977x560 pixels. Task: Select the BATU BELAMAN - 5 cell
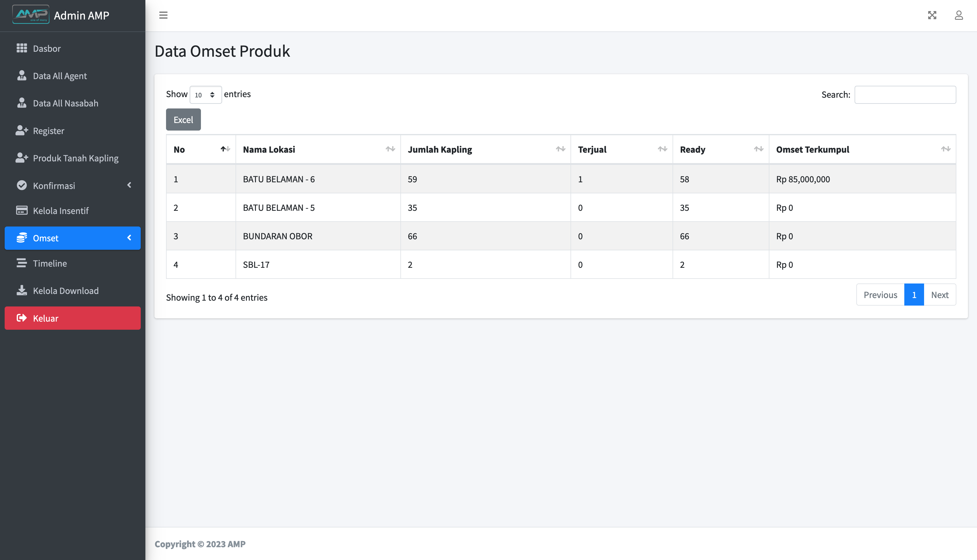(318, 208)
